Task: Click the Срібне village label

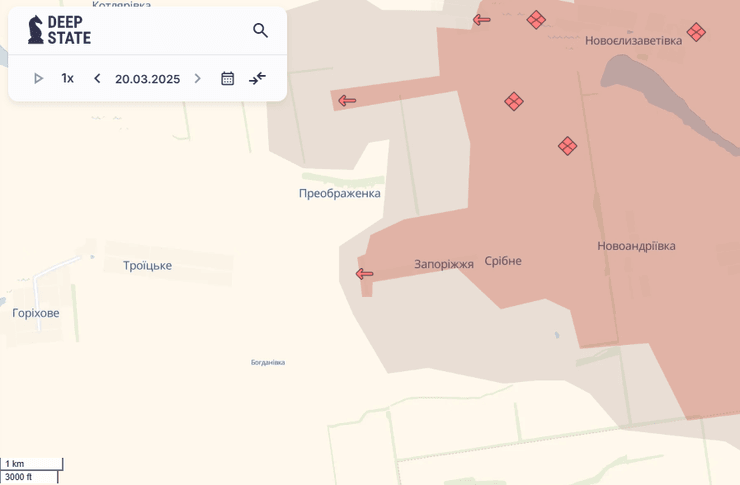Action: coord(503,261)
